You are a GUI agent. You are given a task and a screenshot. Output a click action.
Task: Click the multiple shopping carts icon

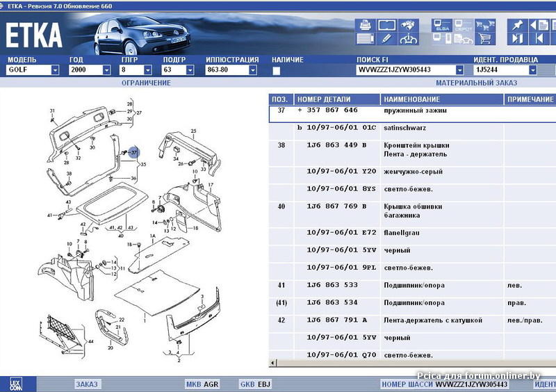point(484,25)
